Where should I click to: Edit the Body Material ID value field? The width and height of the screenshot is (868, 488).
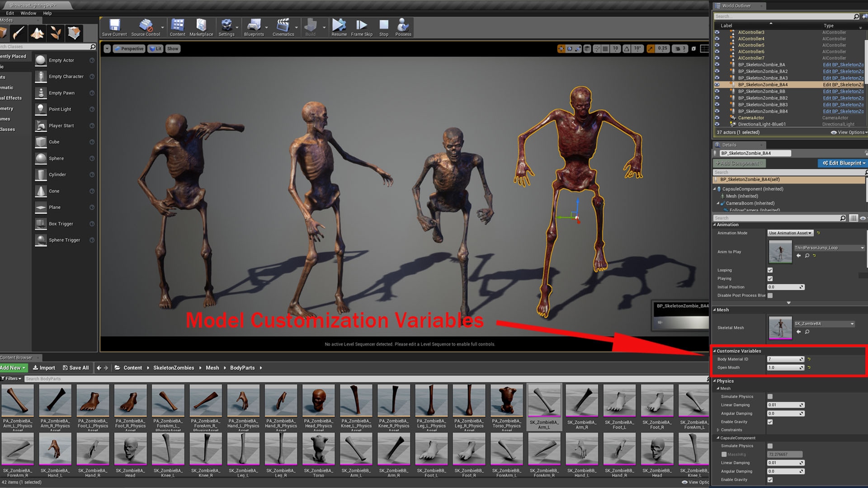click(784, 359)
